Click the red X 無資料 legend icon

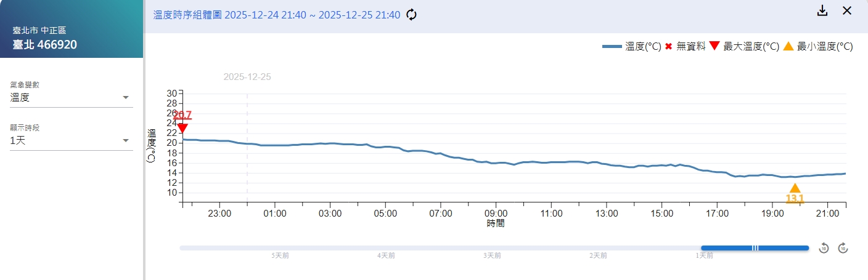pos(668,47)
